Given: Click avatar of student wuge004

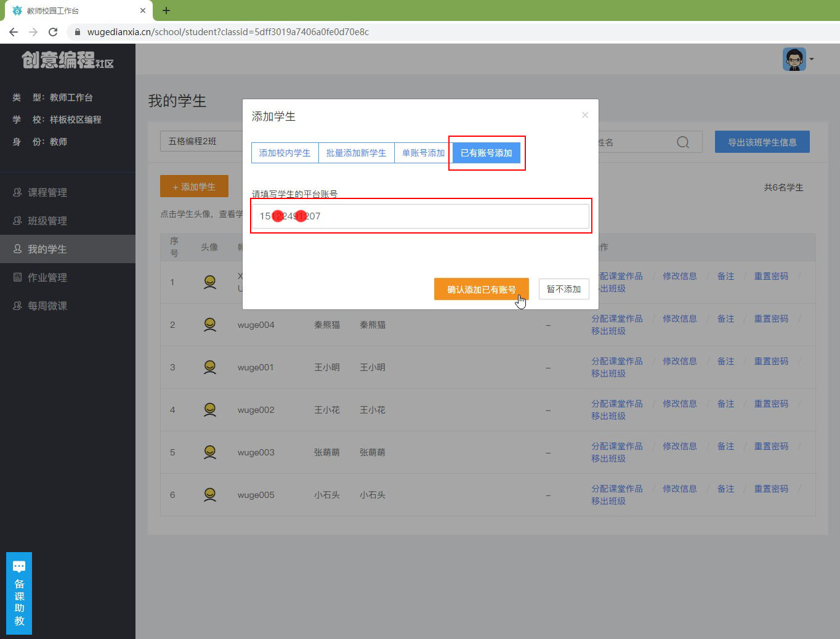Looking at the screenshot, I should pos(210,325).
